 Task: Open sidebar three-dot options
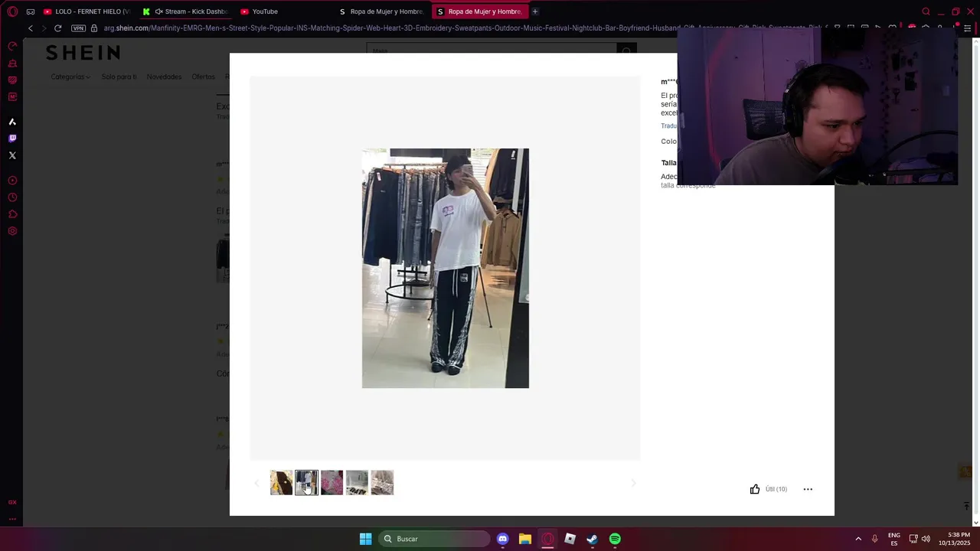[x=12, y=519]
